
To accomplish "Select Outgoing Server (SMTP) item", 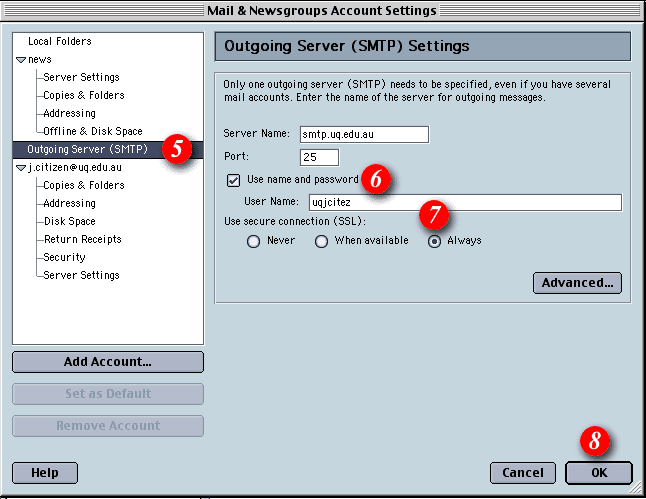I will point(87,150).
